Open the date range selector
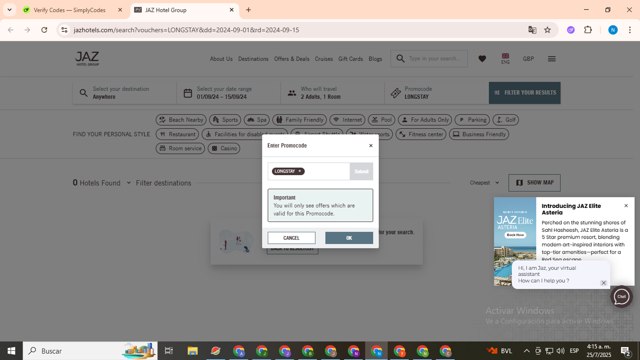640x360 pixels. [229, 93]
